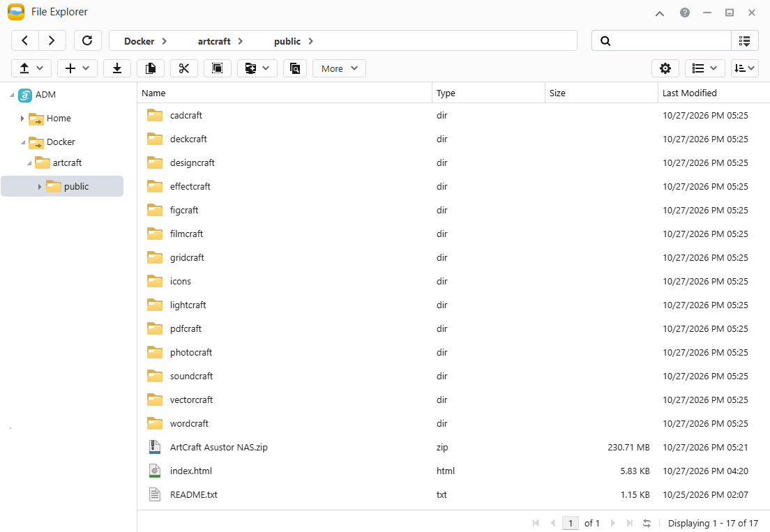This screenshot has width=770, height=532.
Task: Click the page number field in pagination
Action: 570,523
